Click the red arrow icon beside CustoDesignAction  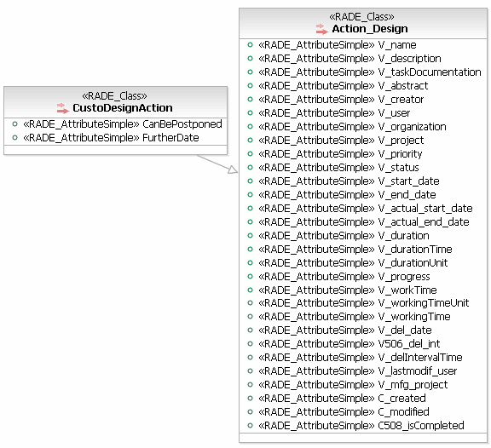62,108
